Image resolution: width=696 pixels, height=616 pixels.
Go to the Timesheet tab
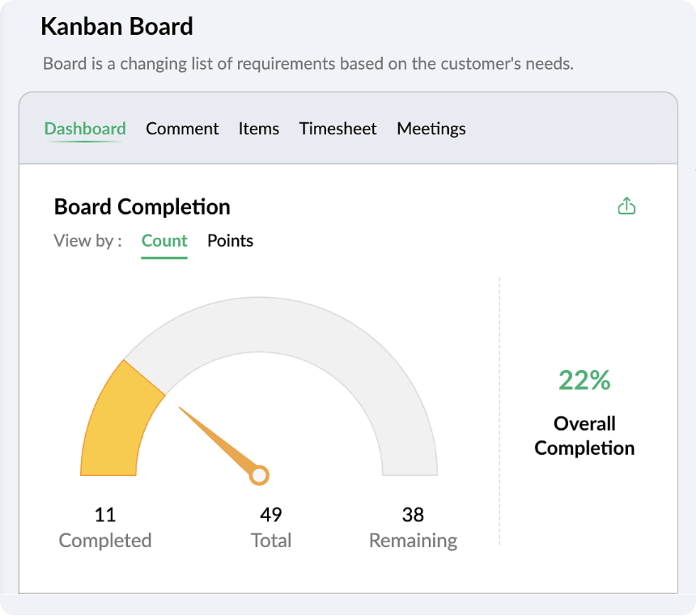(x=338, y=129)
